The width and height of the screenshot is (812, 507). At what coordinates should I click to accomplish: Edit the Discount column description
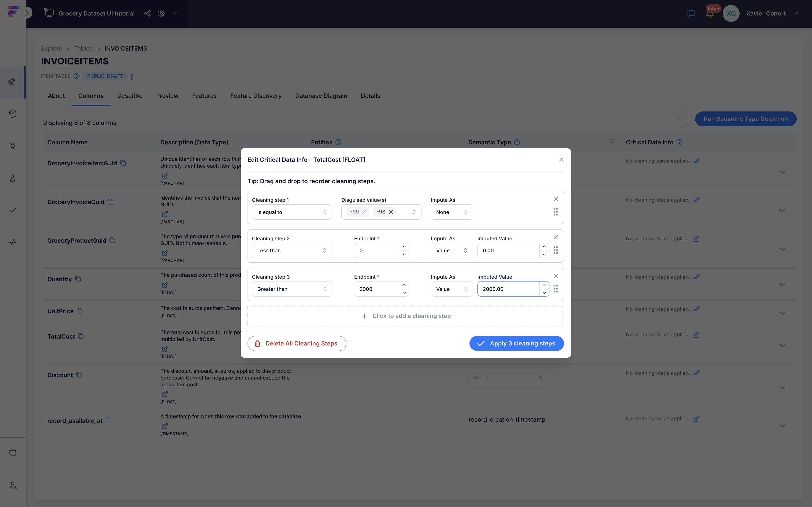pyautogui.click(x=165, y=394)
